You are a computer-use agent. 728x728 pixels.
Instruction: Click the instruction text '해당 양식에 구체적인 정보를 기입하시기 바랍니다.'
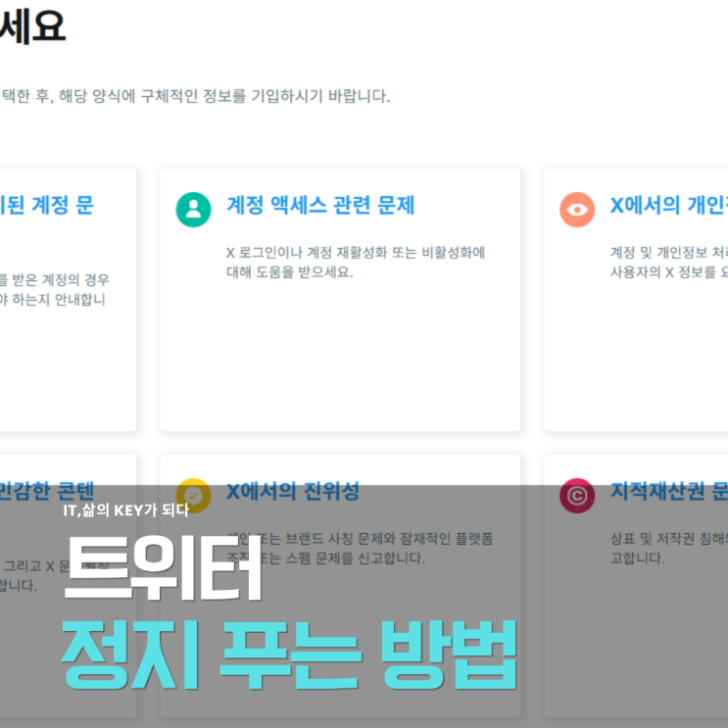click(x=224, y=96)
